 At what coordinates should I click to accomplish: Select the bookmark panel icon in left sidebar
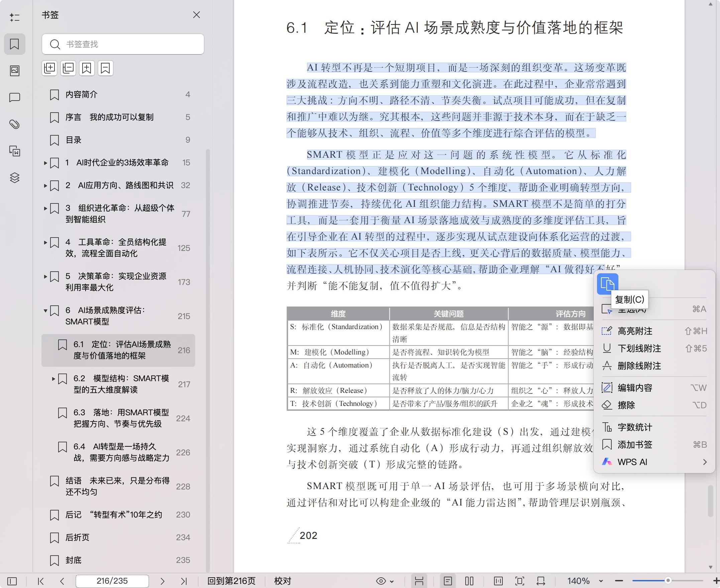[15, 44]
